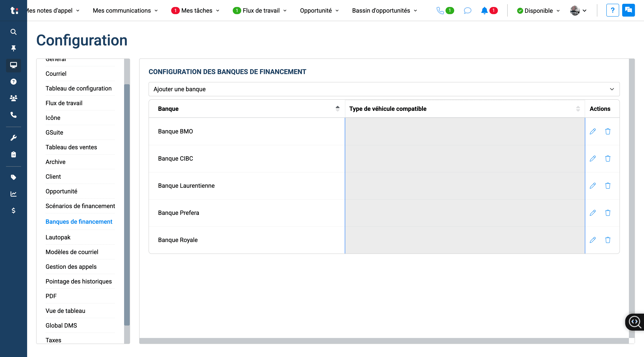Open the users group icon in sidebar

[14, 98]
